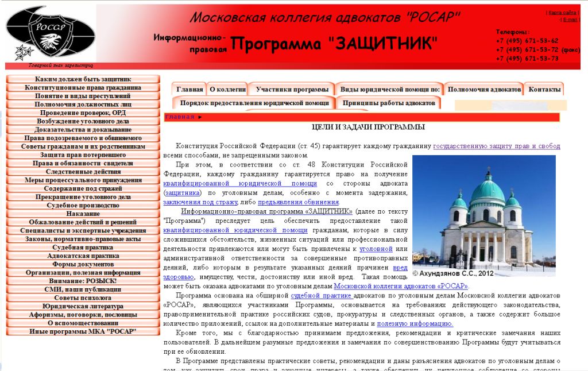588x371 pixels.
Task: Open Внимание: РОЗЫСК! item
Action: click(x=83, y=281)
